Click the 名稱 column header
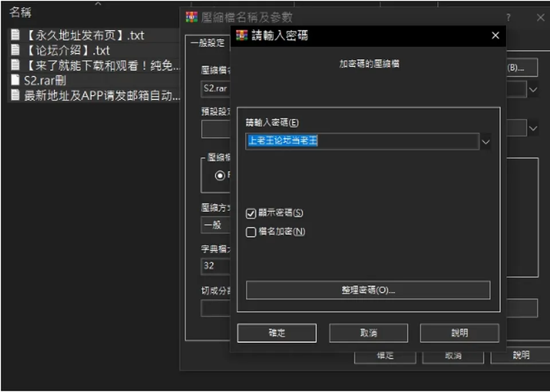This screenshot has width=550, height=392. click(21, 12)
